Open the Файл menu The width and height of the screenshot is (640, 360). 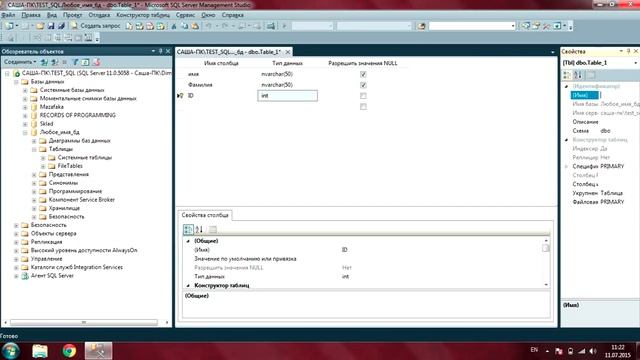(8, 15)
